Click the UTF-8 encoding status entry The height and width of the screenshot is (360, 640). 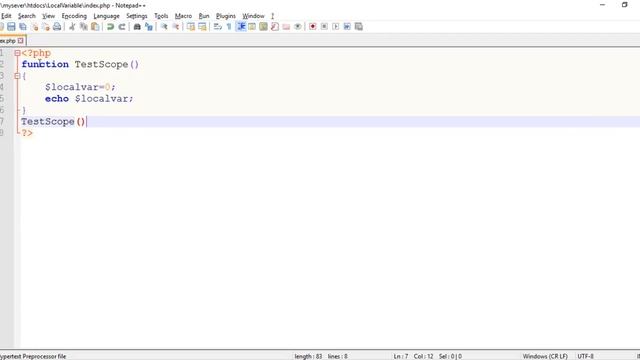point(585,356)
